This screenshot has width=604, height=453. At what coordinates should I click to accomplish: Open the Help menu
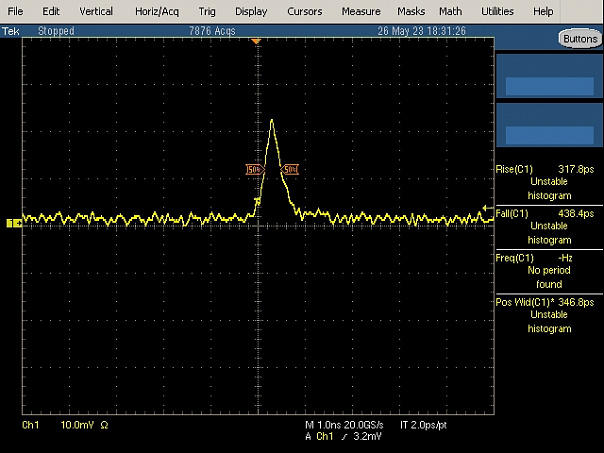pos(543,12)
